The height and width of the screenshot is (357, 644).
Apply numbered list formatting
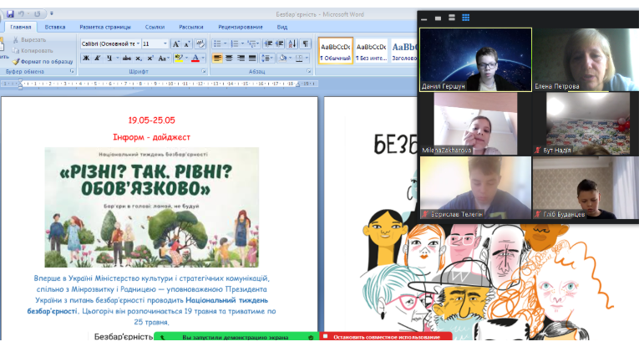click(235, 43)
